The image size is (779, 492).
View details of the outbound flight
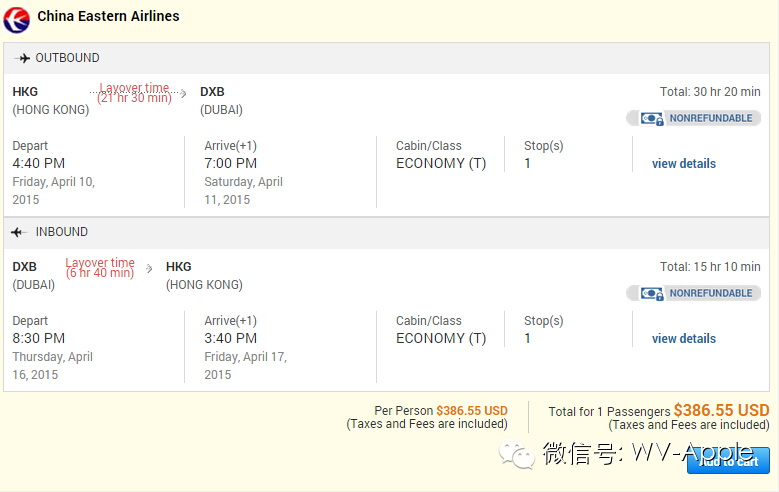[x=684, y=164]
